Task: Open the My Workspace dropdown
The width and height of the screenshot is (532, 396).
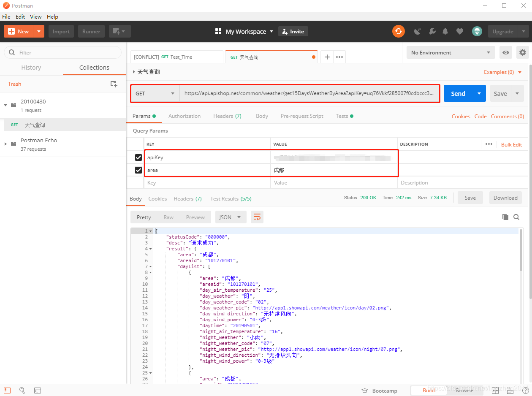Action: [249, 31]
